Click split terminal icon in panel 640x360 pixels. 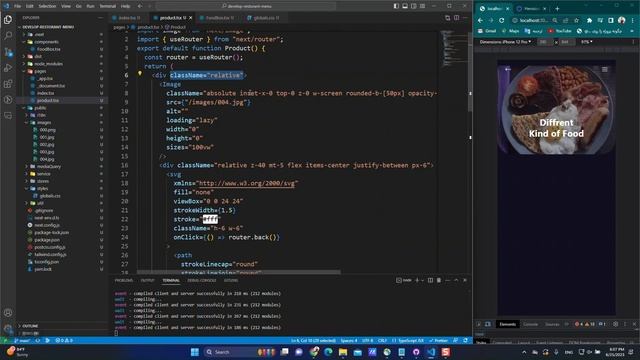(430, 280)
